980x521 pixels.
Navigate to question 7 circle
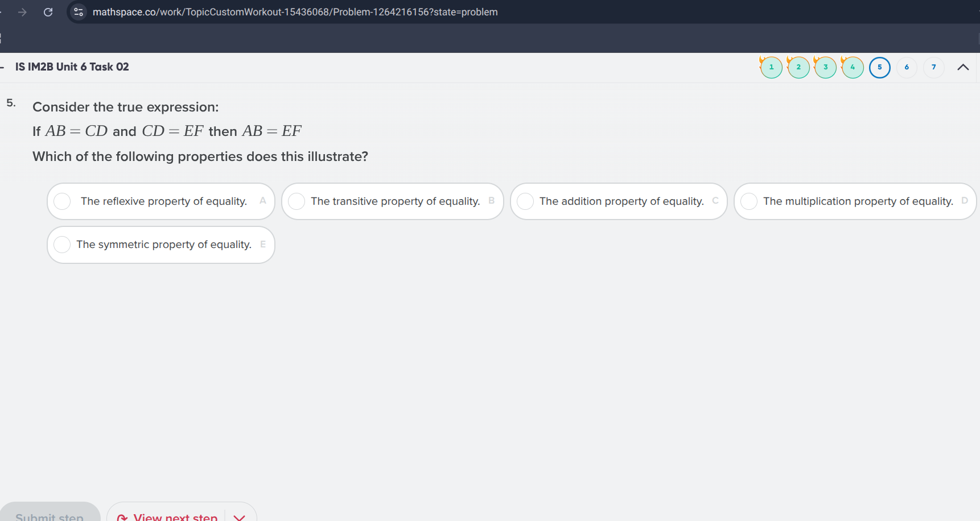pyautogui.click(x=933, y=67)
